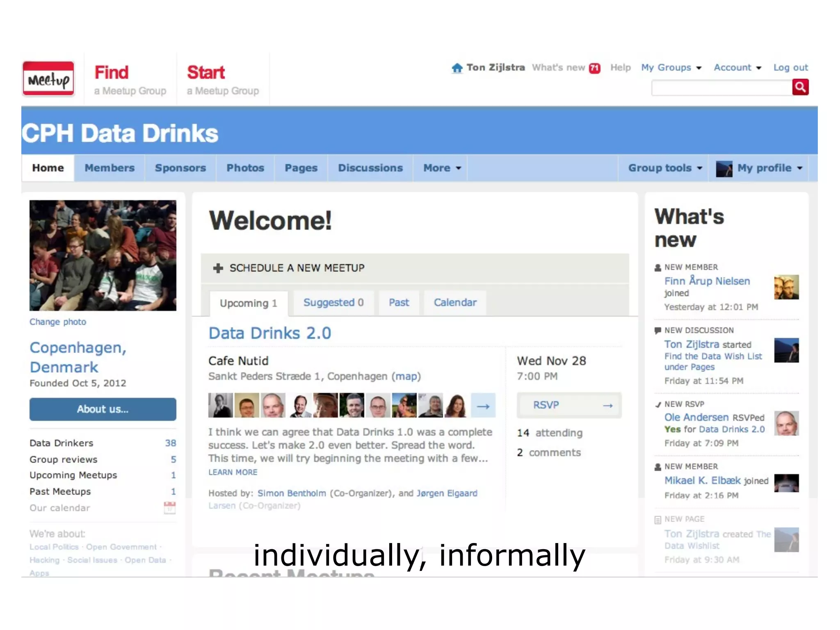This screenshot has height=630, width=840.
Task: Click the plus icon for Schedule a New Meetup
Action: click(x=218, y=268)
